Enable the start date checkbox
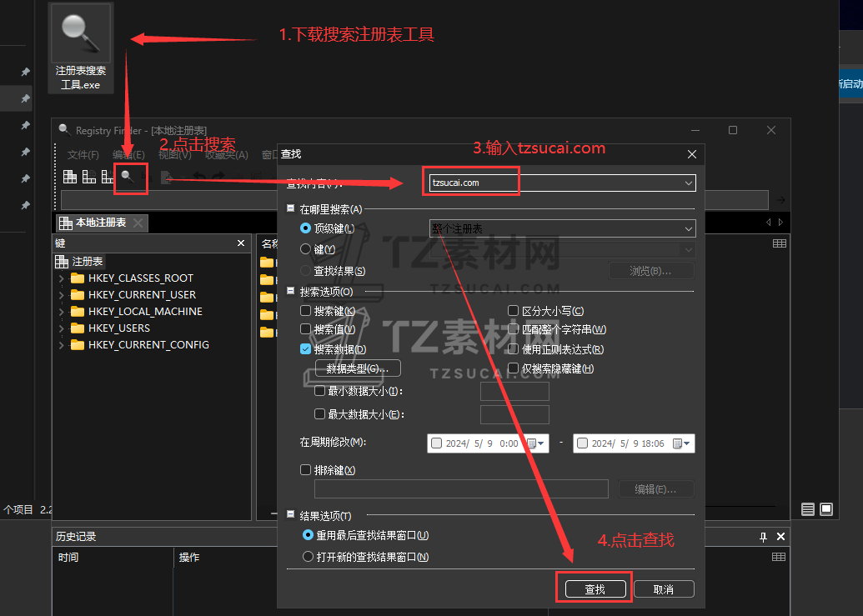 [x=436, y=443]
